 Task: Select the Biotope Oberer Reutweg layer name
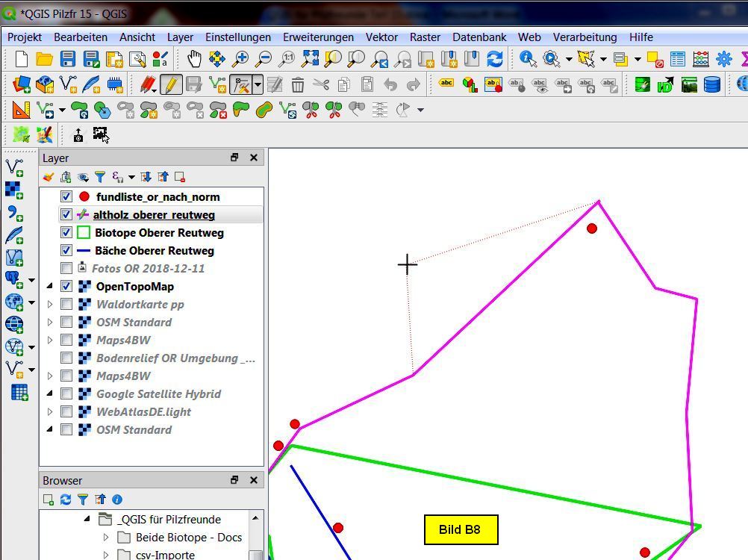coord(159,233)
